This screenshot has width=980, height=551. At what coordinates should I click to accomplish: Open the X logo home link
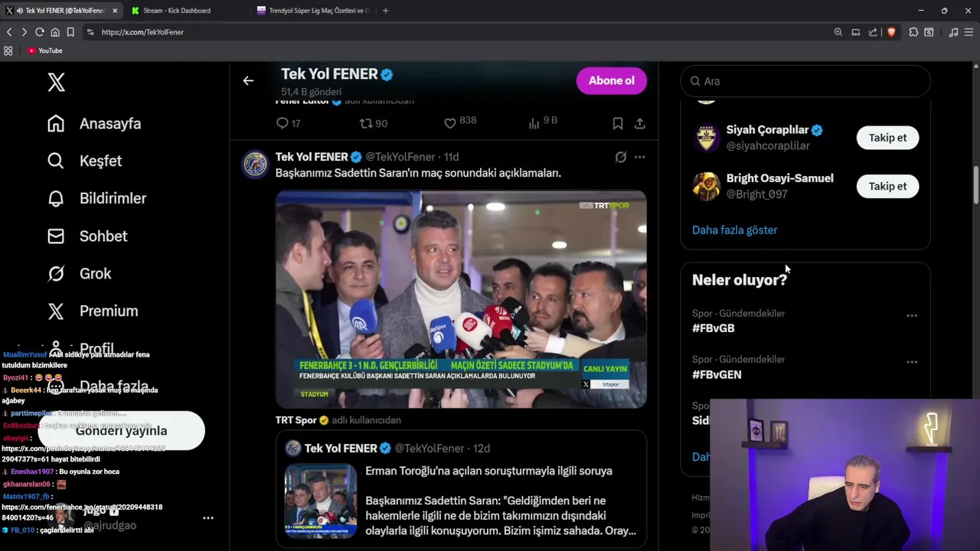(x=56, y=82)
